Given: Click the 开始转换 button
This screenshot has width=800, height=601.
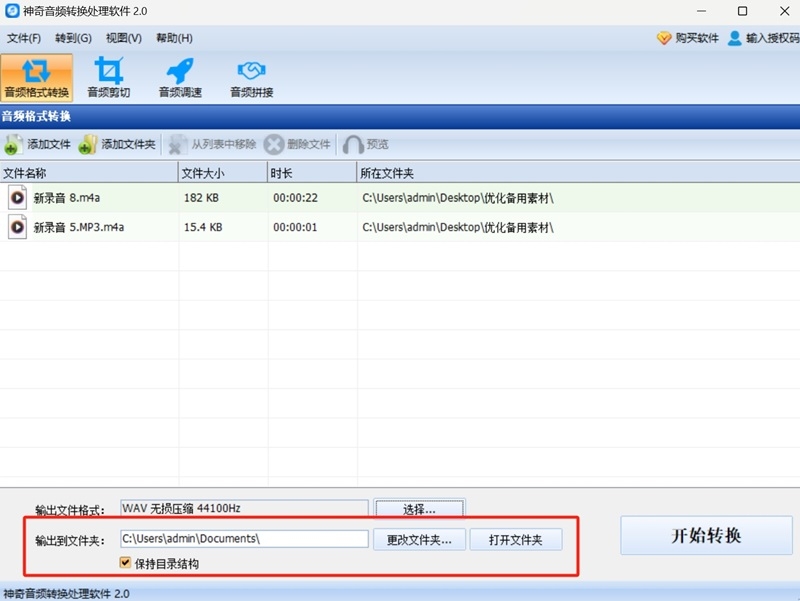Looking at the screenshot, I should [x=706, y=535].
